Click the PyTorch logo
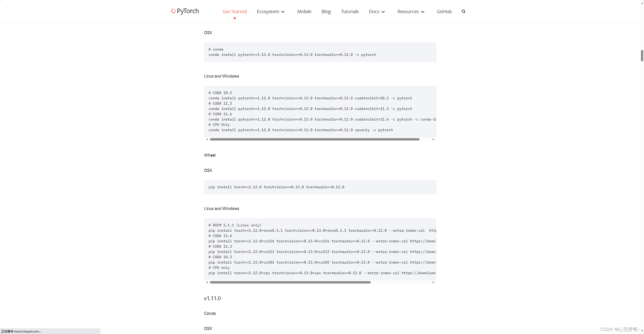 [x=185, y=11]
